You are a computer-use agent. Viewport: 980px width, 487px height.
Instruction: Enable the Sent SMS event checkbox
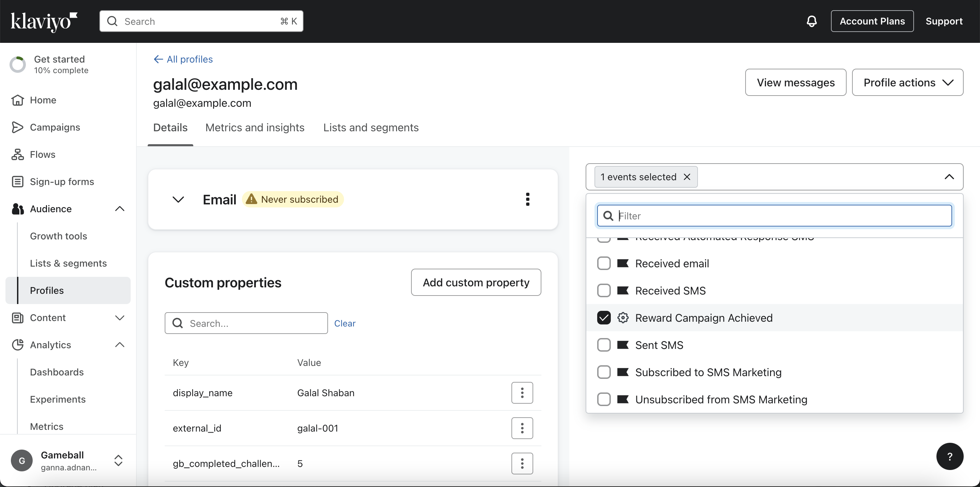tap(604, 345)
